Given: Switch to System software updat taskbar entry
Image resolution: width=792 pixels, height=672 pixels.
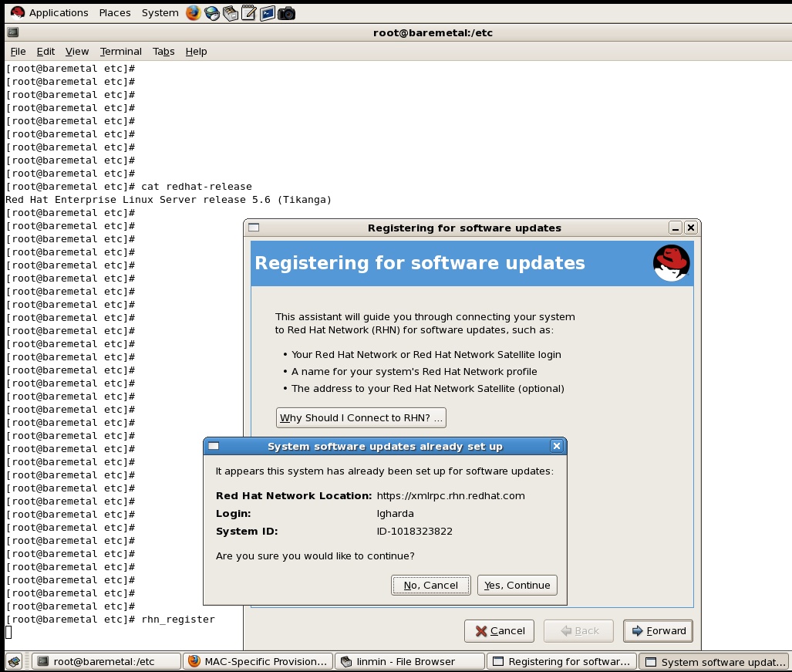Looking at the screenshot, I should coord(713,661).
